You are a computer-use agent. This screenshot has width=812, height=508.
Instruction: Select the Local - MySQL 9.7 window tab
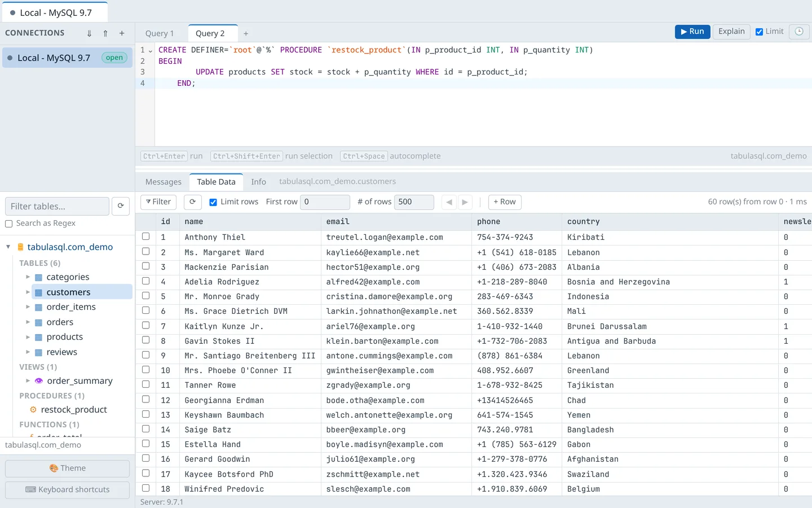coord(55,12)
